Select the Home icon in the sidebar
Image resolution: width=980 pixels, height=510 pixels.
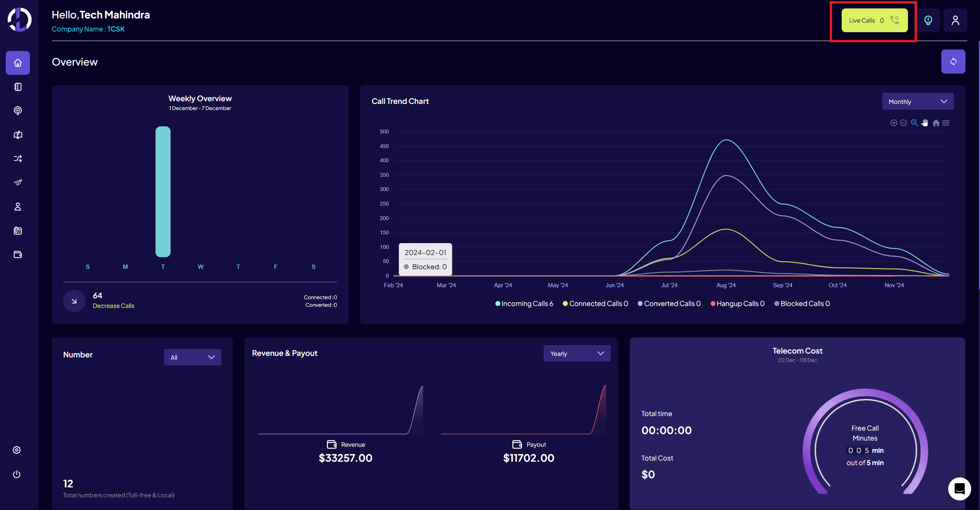18,63
